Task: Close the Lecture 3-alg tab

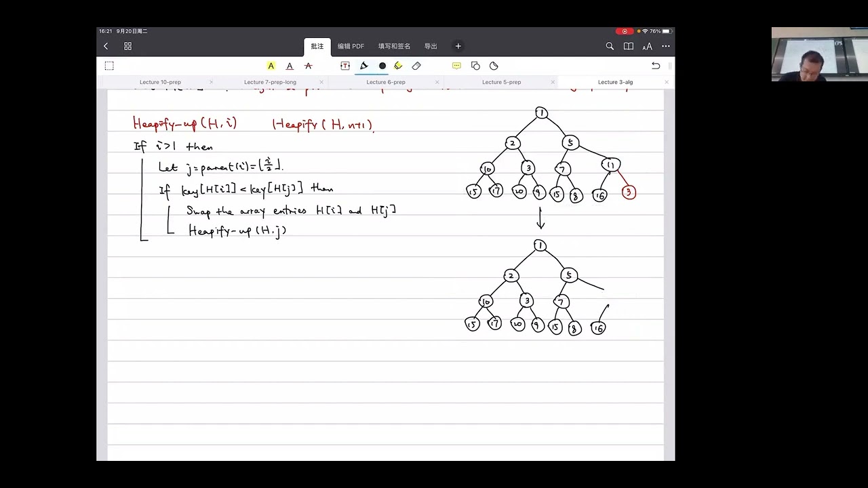Action: 667,82
